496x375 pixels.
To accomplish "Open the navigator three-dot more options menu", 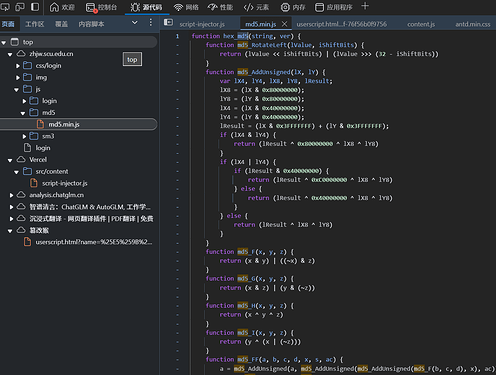I will (151, 22).
